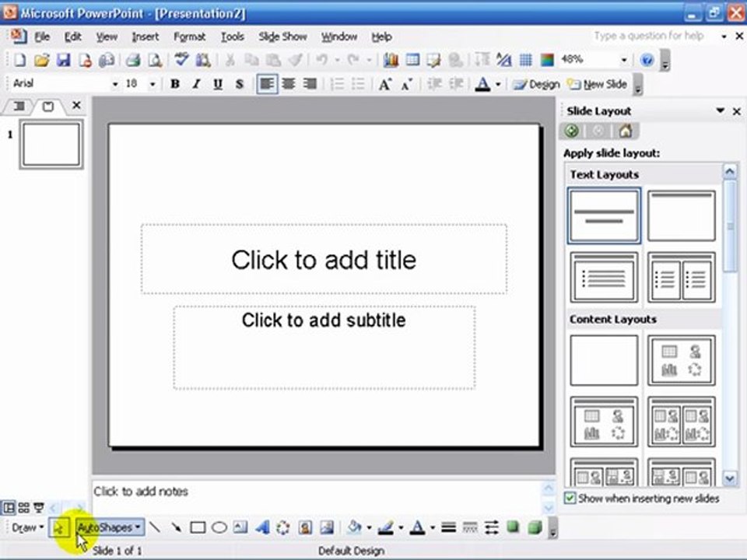Expand the Line Color dropdown arrow
747x560 pixels.
click(401, 527)
